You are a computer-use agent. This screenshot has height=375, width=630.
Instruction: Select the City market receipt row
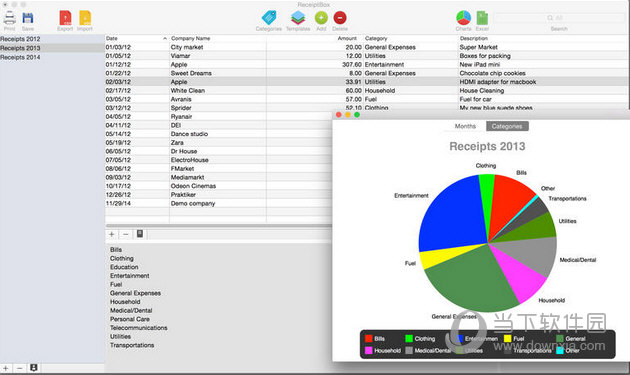367,47
